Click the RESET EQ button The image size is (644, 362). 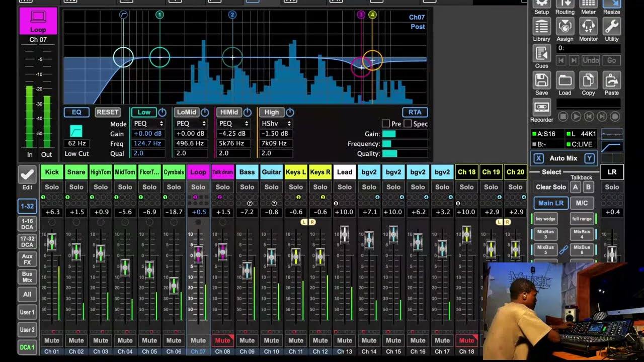(x=108, y=112)
